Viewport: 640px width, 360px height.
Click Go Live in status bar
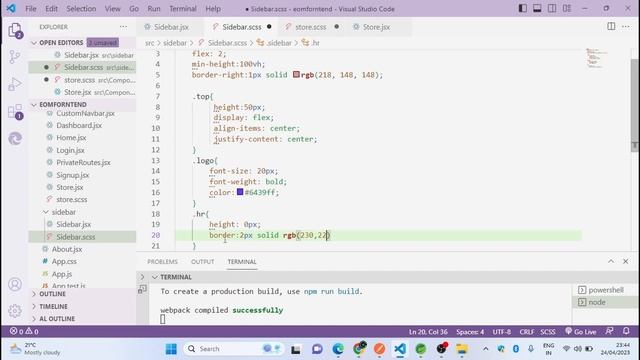pos(580,331)
